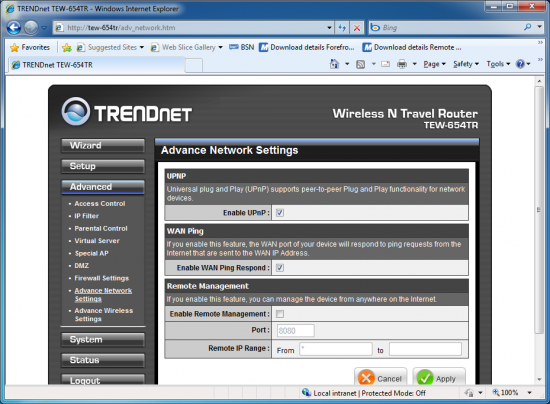This screenshot has width=550, height=404.
Task: Open the Special AP page
Action: [x=91, y=253]
